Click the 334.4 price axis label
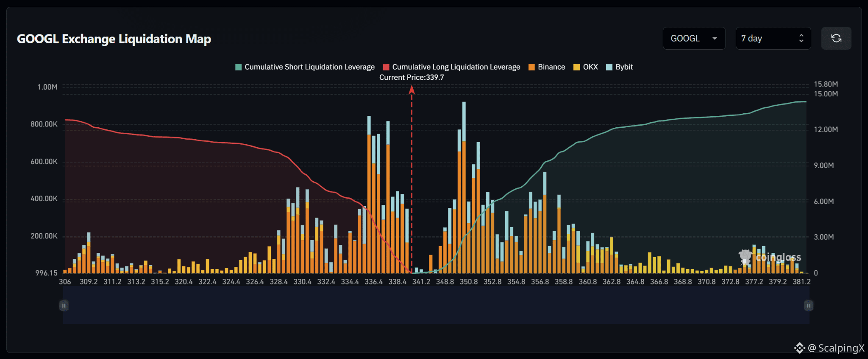The height and width of the screenshot is (359, 868). coord(350,282)
